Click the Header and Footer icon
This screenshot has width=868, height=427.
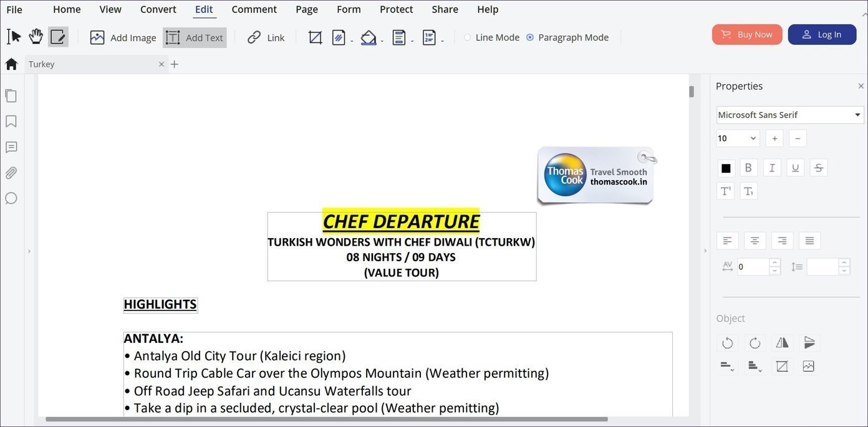399,37
